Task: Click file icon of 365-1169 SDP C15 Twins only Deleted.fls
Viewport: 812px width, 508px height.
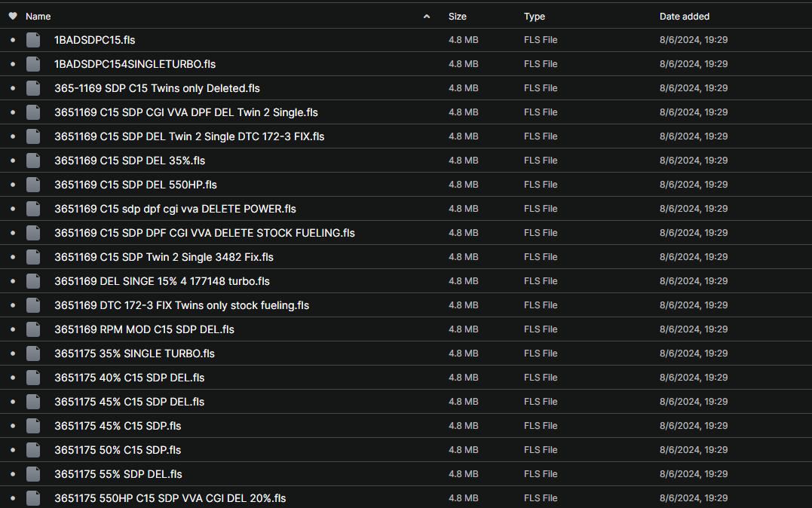Action: pyautogui.click(x=32, y=88)
